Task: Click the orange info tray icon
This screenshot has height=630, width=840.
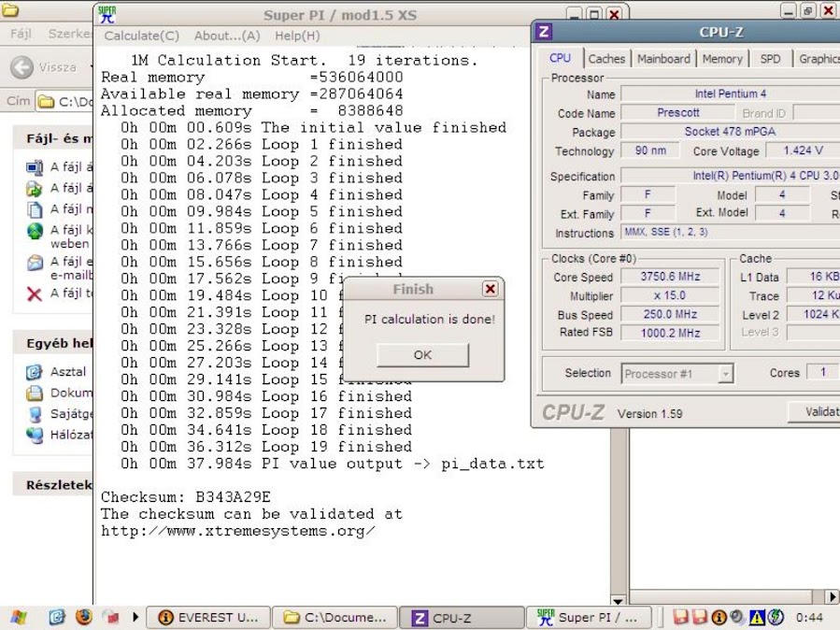Action: pos(719,618)
